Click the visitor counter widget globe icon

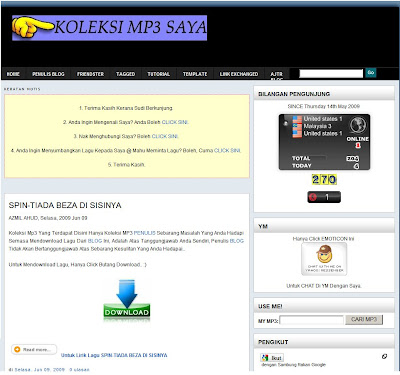pos(358,125)
